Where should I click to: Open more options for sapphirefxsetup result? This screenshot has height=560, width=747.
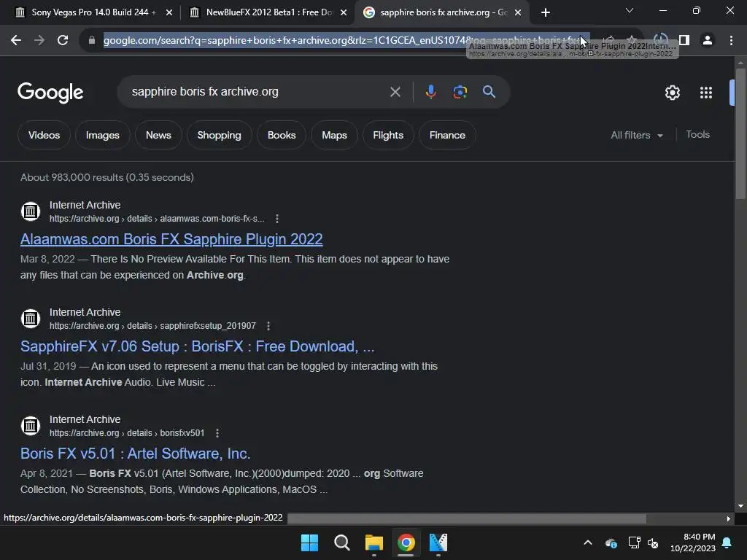click(x=268, y=326)
